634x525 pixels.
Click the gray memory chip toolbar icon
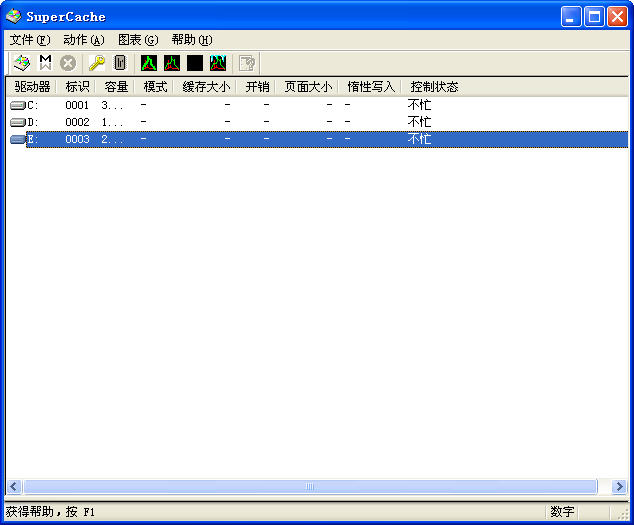120,63
